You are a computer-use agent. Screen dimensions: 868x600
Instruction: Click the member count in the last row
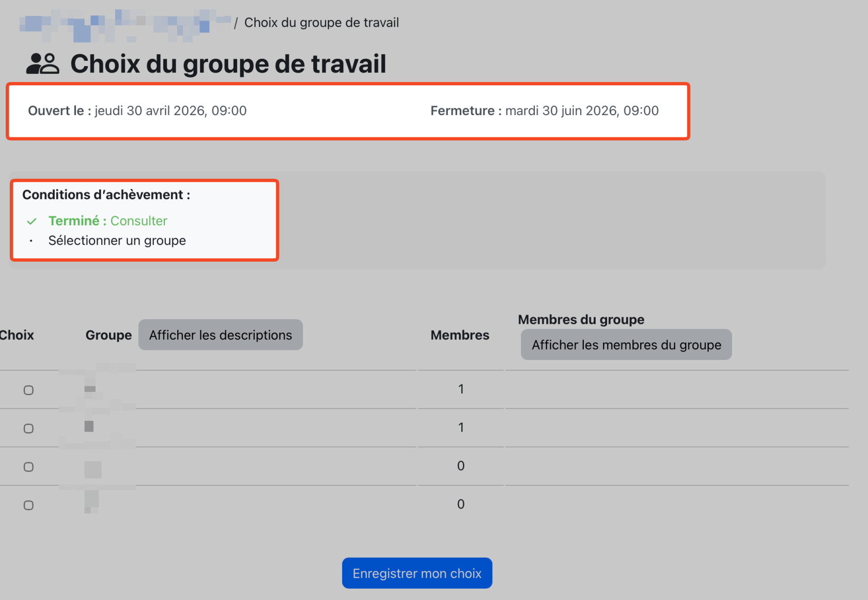pyautogui.click(x=461, y=504)
